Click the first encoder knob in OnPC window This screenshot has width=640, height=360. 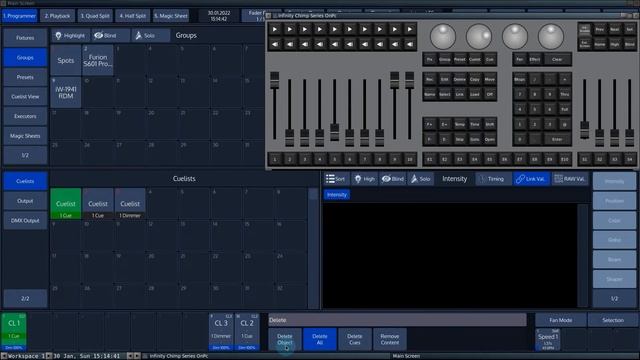(x=443, y=36)
